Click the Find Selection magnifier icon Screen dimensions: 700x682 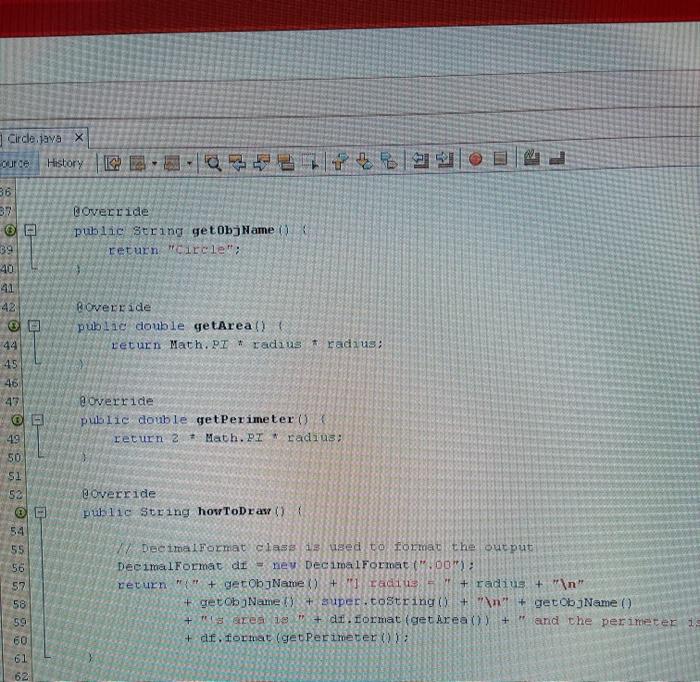click(212, 163)
